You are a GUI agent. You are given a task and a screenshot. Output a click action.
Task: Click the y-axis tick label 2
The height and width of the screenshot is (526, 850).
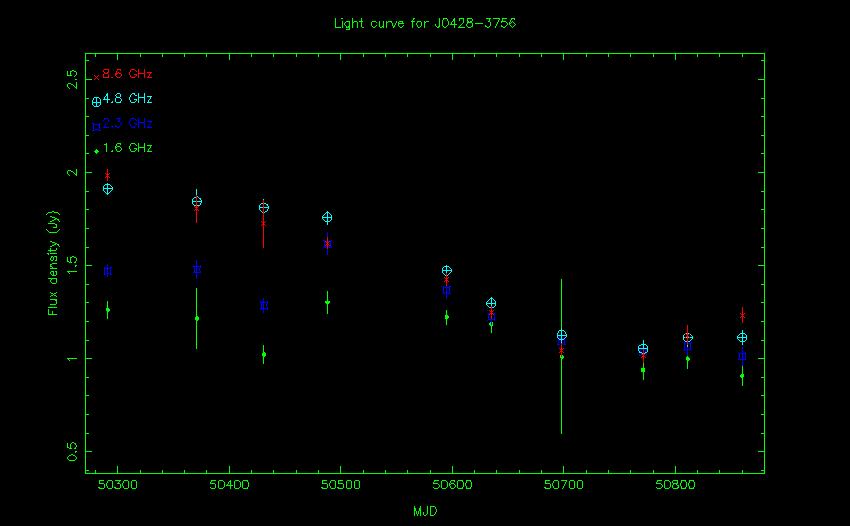73,172
